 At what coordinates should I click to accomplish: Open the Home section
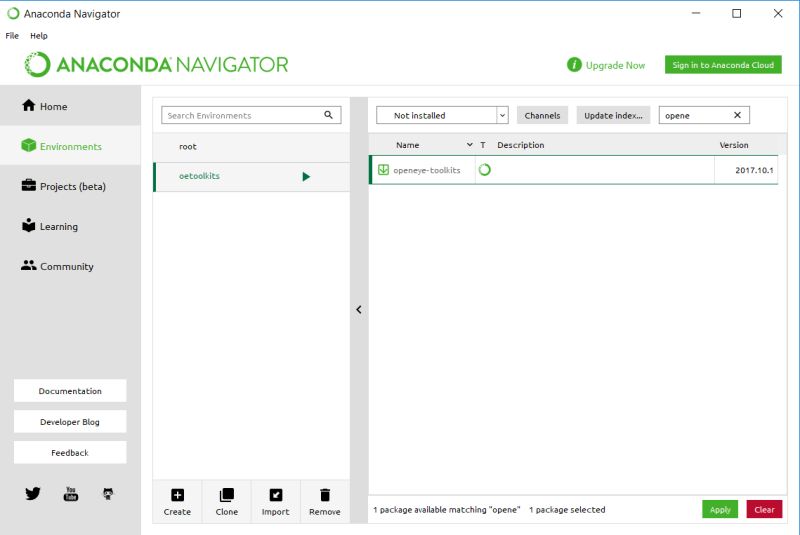click(x=70, y=106)
